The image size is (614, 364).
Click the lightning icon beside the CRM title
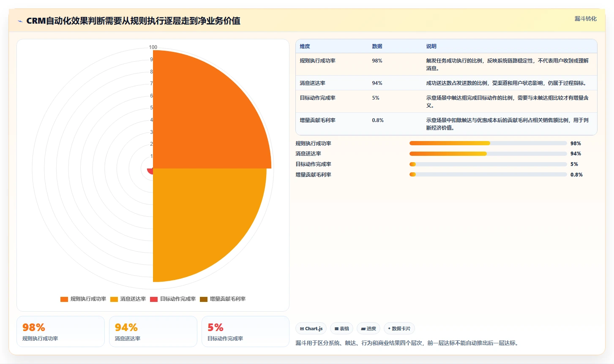tap(20, 21)
